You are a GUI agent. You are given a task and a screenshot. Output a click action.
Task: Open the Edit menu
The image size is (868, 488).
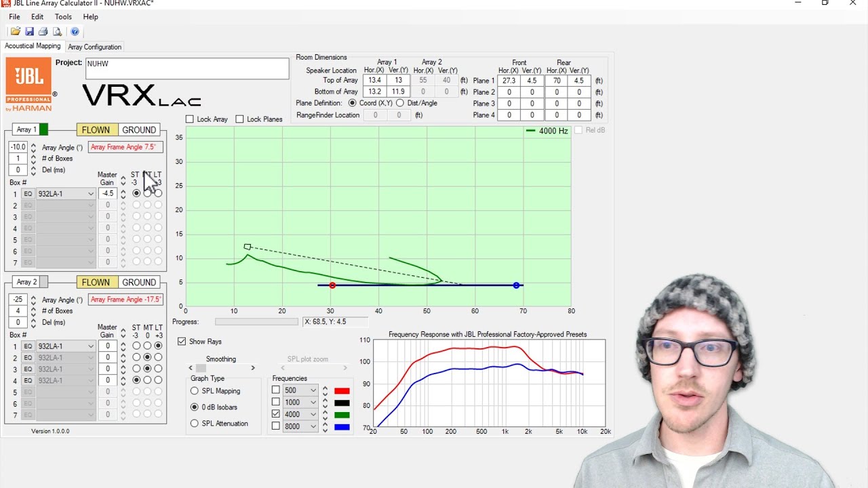(x=37, y=16)
